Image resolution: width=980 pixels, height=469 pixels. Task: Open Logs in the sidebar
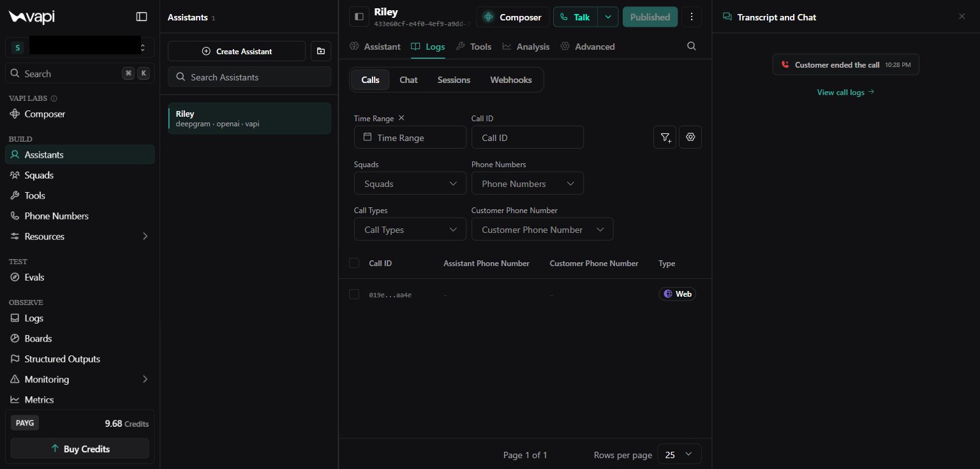click(x=80, y=318)
